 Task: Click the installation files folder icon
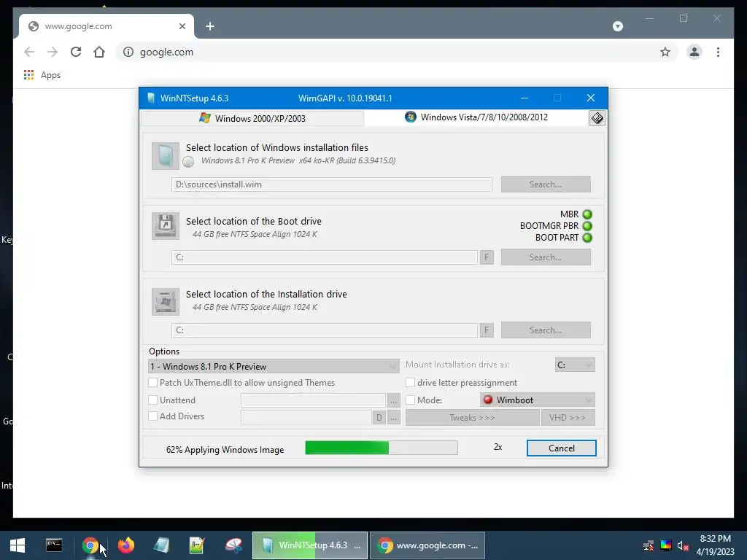[x=166, y=156]
